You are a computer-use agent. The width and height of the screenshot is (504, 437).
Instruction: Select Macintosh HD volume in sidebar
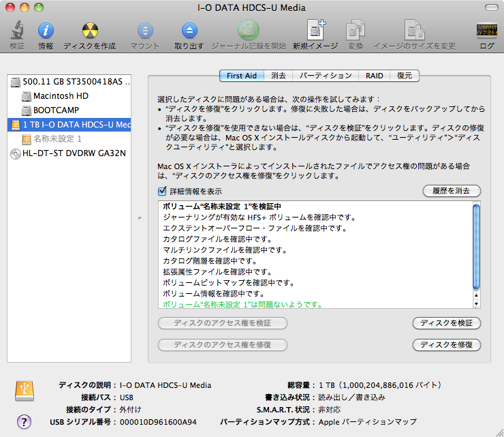point(61,96)
